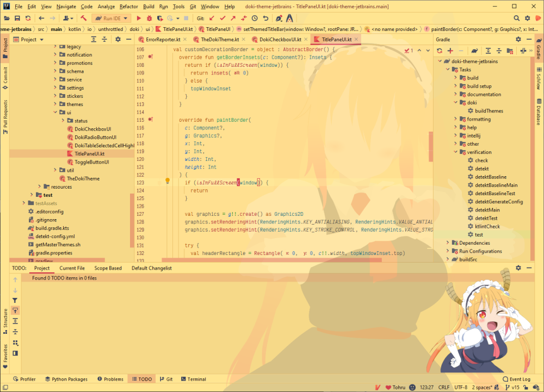The width and height of the screenshot is (544, 392).
Task: Select the ktlintCheck Gradle task
Action: tap(487, 226)
